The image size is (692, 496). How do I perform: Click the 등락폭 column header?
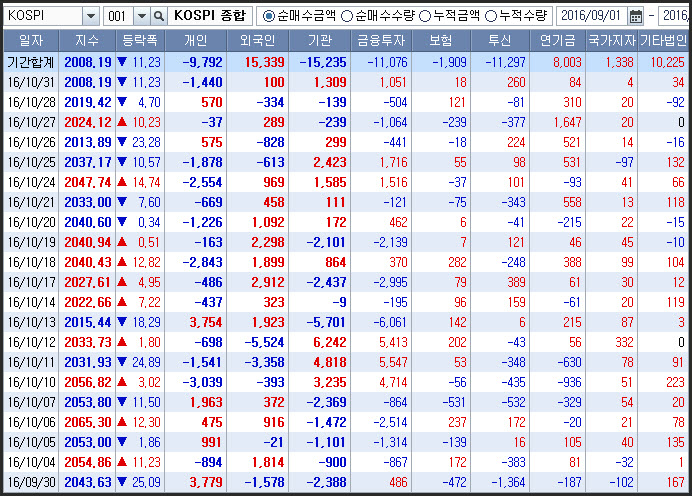[x=140, y=41]
